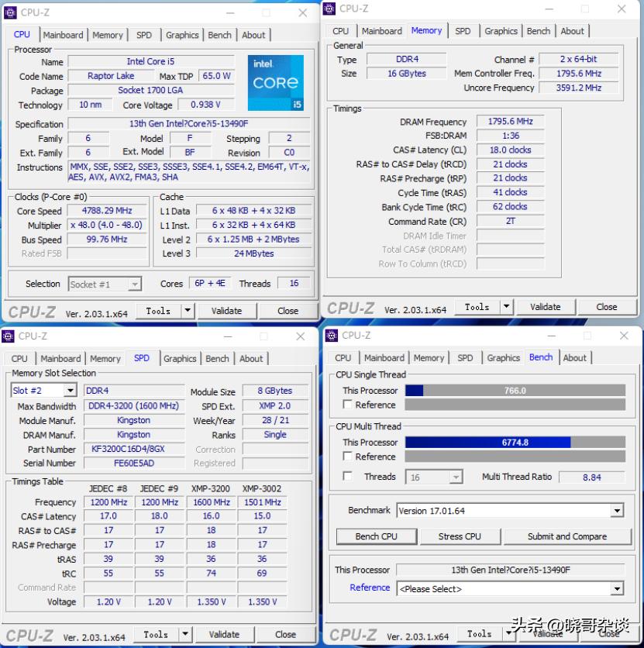Switch to Mainboard tab in the Raptor Lake CPU window
This screenshot has width=644, height=648.
63,35
